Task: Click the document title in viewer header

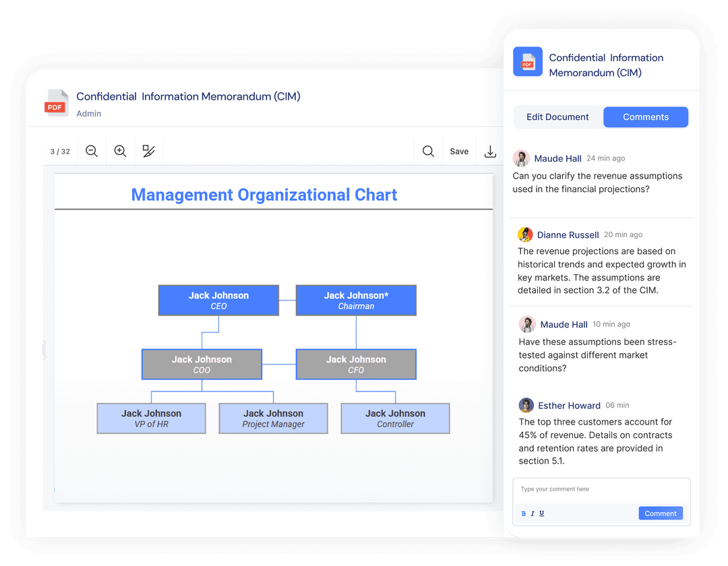Action: (x=189, y=96)
